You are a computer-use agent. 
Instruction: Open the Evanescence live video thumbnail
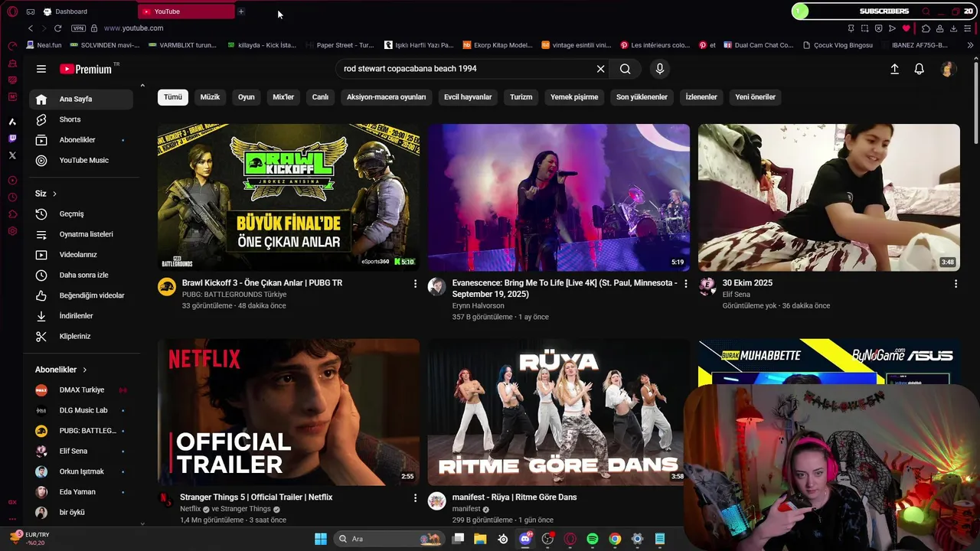[559, 197]
